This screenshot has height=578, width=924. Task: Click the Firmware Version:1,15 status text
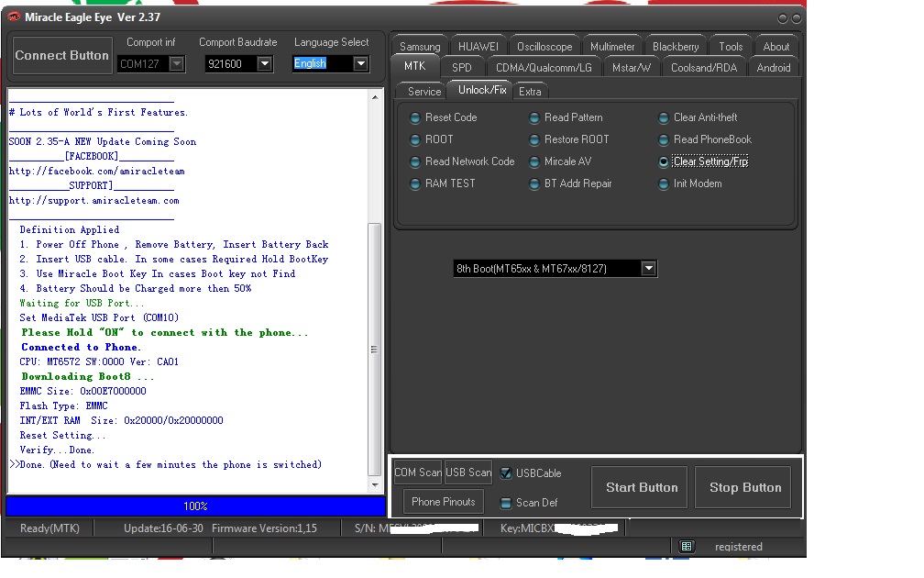[x=264, y=528]
